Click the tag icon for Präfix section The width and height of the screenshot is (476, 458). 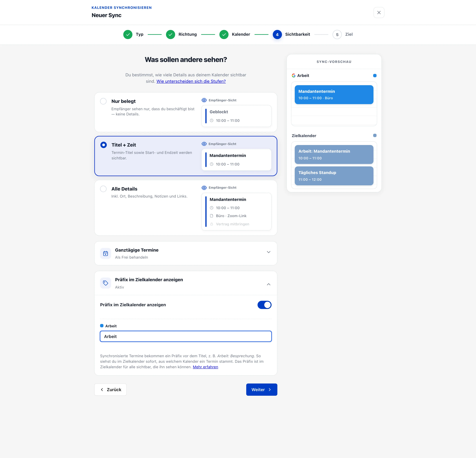105,283
